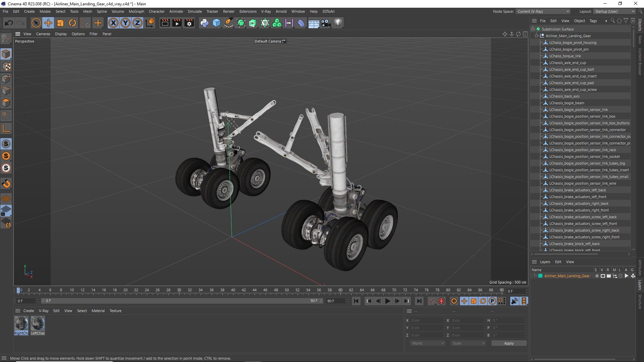Toggle Position keyframe recording button
This screenshot has height=362, width=644.
click(x=464, y=301)
